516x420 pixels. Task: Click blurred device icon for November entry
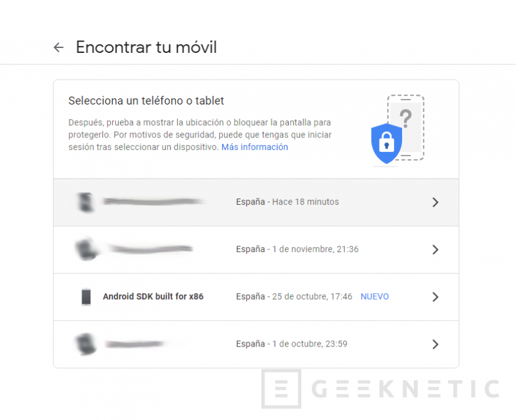(x=87, y=249)
